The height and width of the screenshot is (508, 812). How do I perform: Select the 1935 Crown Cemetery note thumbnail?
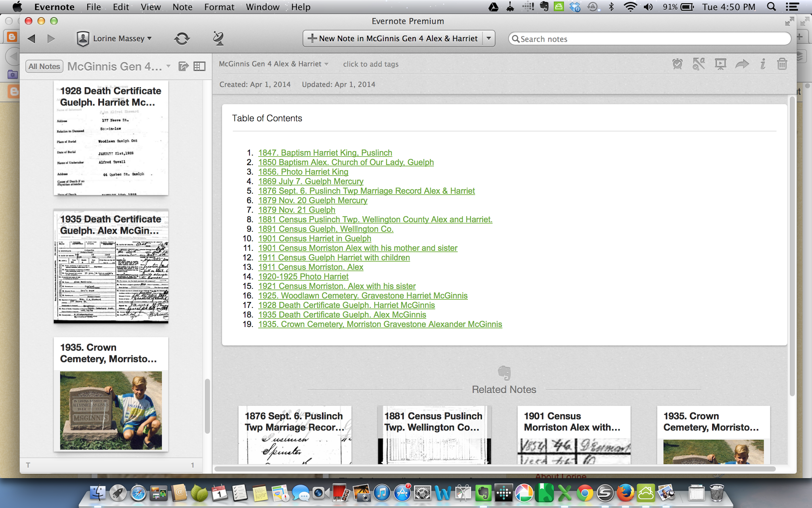click(110, 393)
